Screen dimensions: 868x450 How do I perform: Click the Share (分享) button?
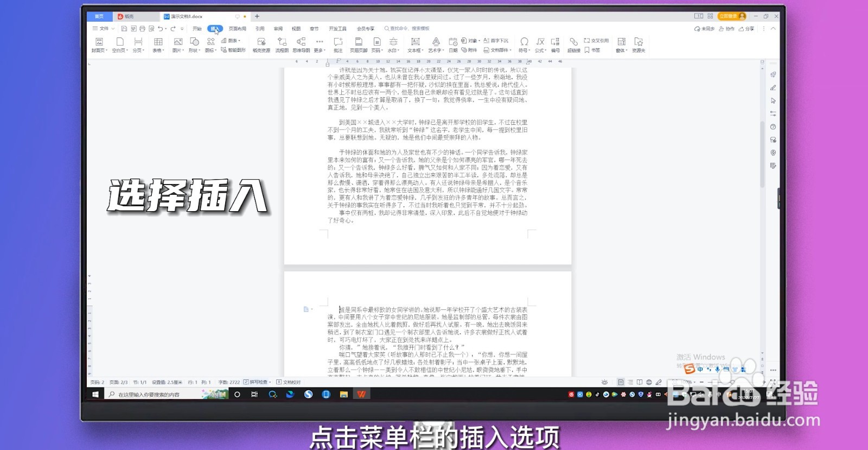pyautogui.click(x=746, y=29)
